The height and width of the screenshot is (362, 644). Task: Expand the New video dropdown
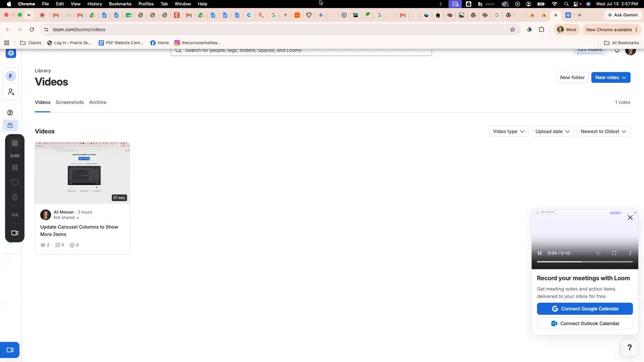pyautogui.click(x=624, y=77)
